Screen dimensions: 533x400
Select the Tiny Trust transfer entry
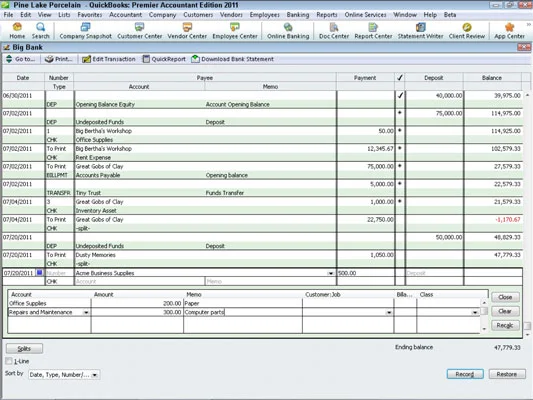[x=262, y=188]
